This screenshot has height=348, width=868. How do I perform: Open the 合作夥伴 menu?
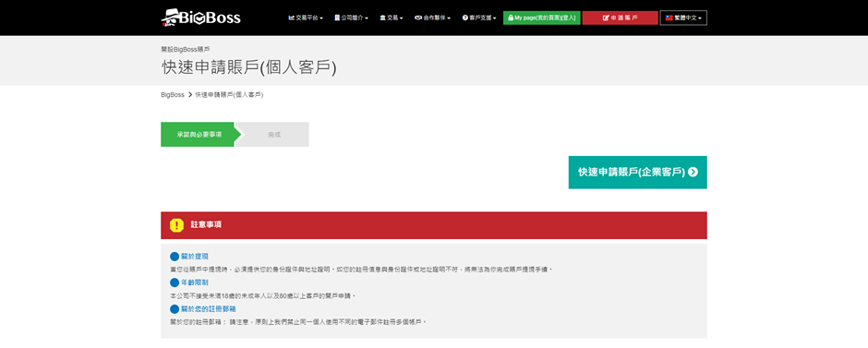pos(433,18)
